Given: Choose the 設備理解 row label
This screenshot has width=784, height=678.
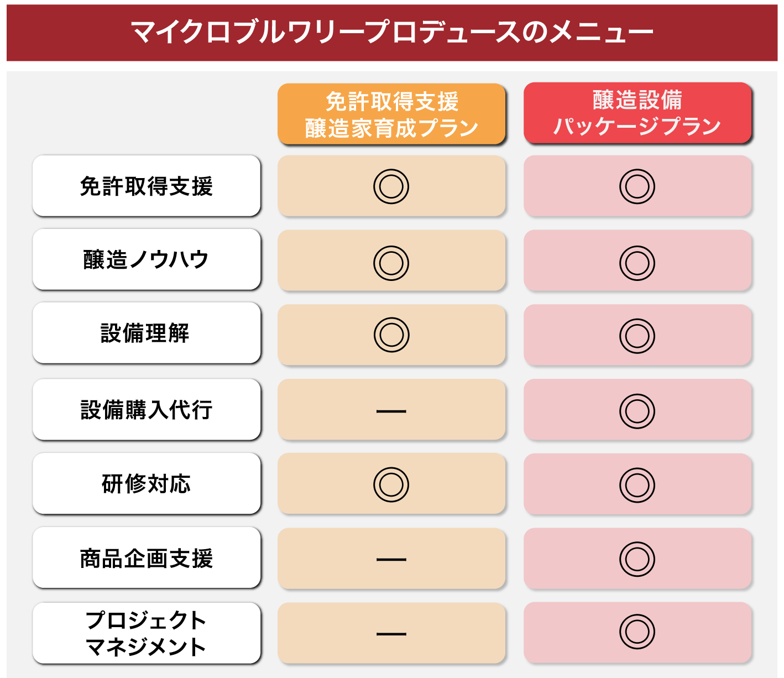Looking at the screenshot, I should 147,333.
